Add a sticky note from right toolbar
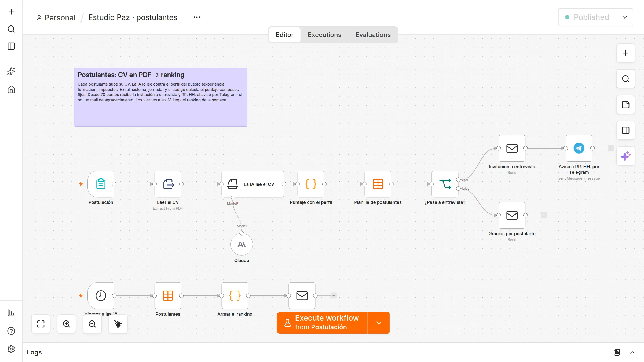Image resolution: width=644 pixels, height=362 pixels. (x=626, y=105)
